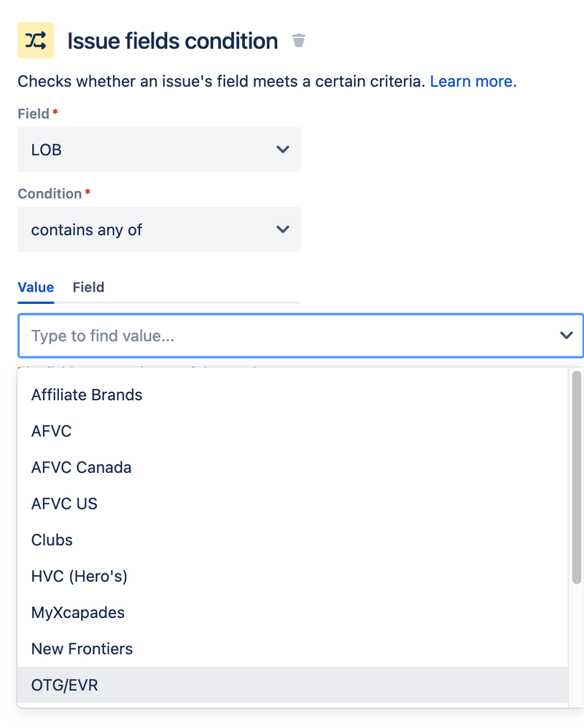Pick New Frontiers from list
The width and height of the screenshot is (584, 728).
pyautogui.click(x=82, y=649)
